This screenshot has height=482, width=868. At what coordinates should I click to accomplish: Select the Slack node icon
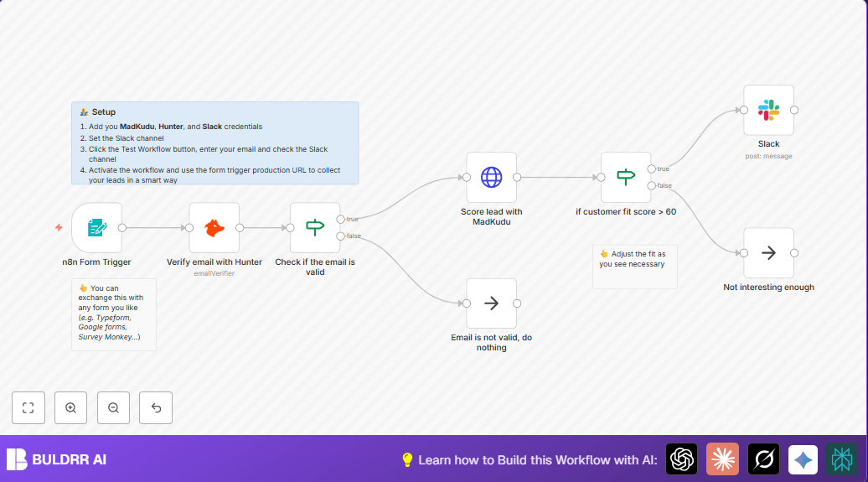pos(769,110)
